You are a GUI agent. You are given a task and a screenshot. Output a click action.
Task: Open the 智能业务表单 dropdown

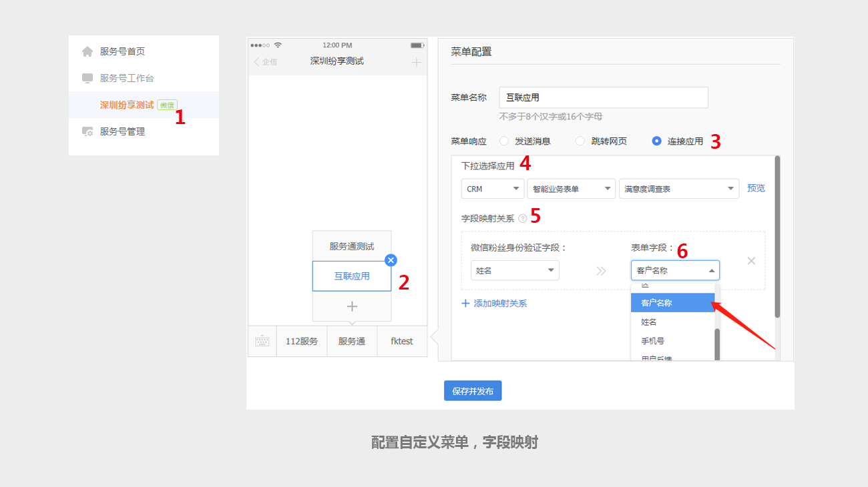point(571,189)
